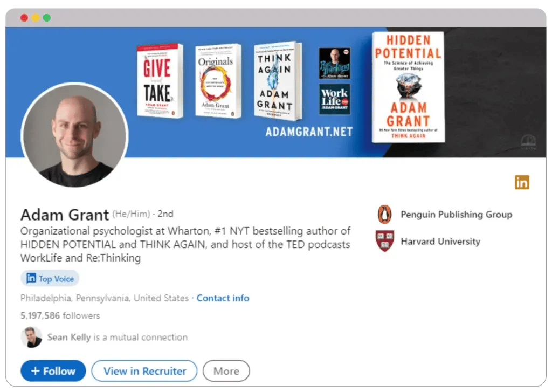Click the 5,197,586 followers count
The width and height of the screenshot is (552, 392).
pyautogui.click(x=60, y=315)
